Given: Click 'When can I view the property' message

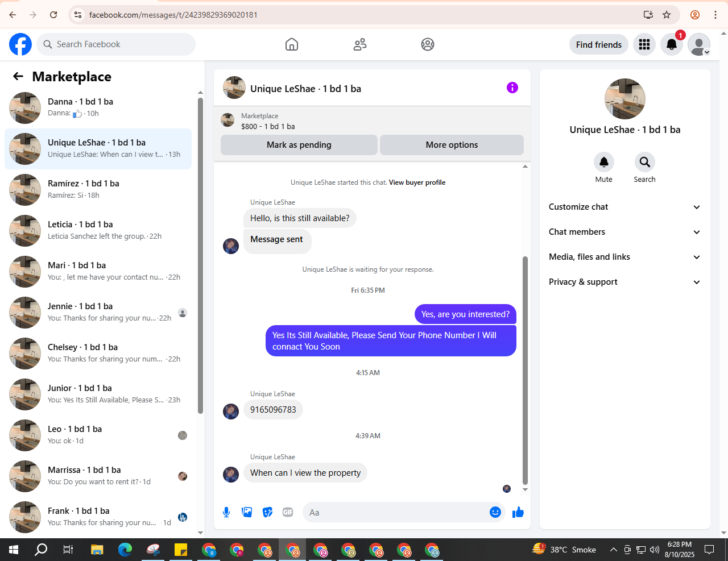Looking at the screenshot, I should coord(305,473).
